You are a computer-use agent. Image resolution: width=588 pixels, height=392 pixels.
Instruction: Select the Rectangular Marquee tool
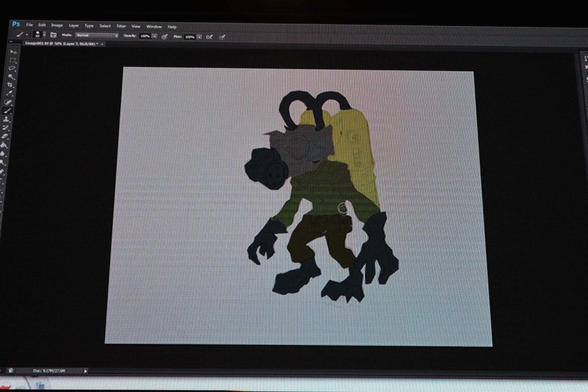pyautogui.click(x=13, y=60)
